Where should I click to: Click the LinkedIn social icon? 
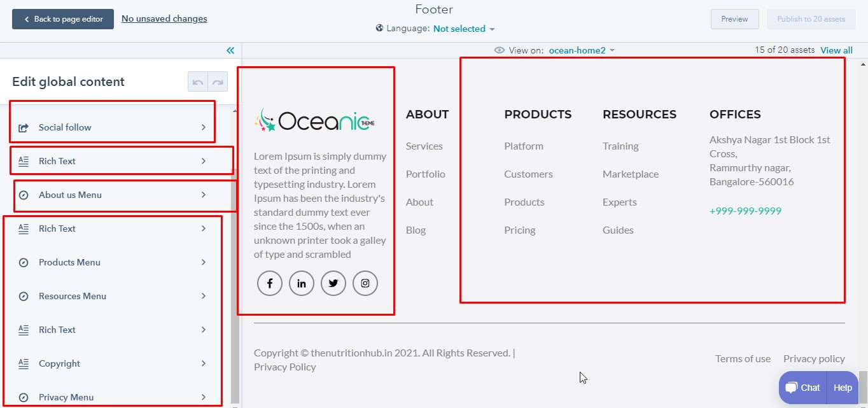(x=302, y=283)
